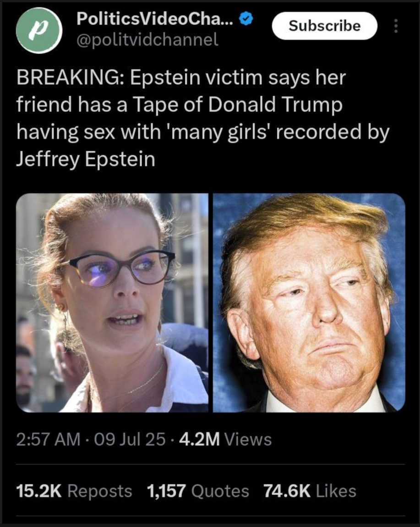This screenshot has width=420, height=527.
Task: Click the 09 Jul 25 date
Action: 130,439
